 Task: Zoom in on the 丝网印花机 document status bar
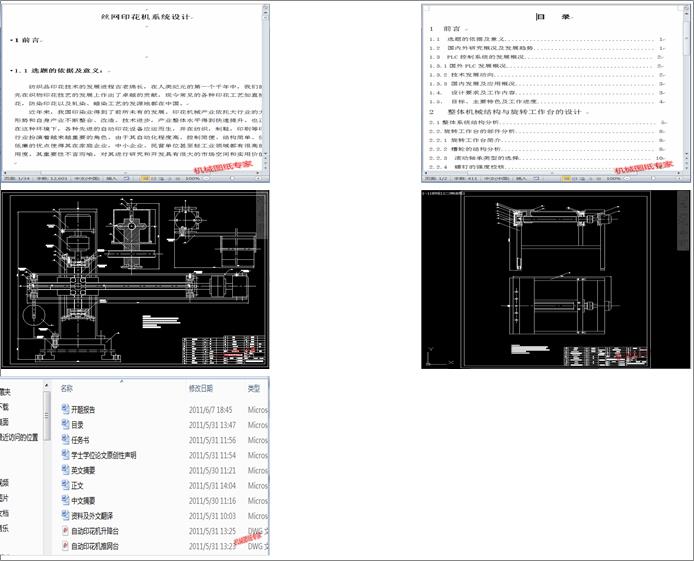258,178
